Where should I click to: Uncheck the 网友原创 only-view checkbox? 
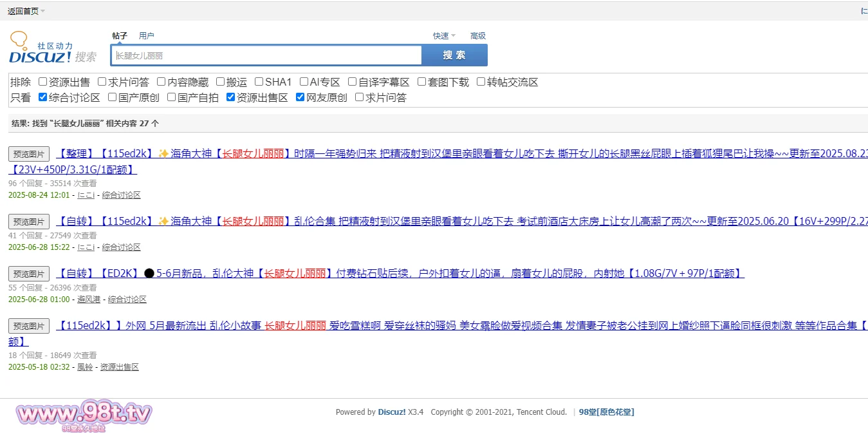pos(300,97)
